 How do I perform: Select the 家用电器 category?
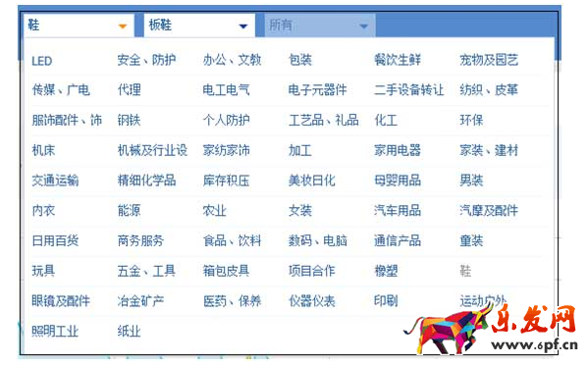click(398, 150)
